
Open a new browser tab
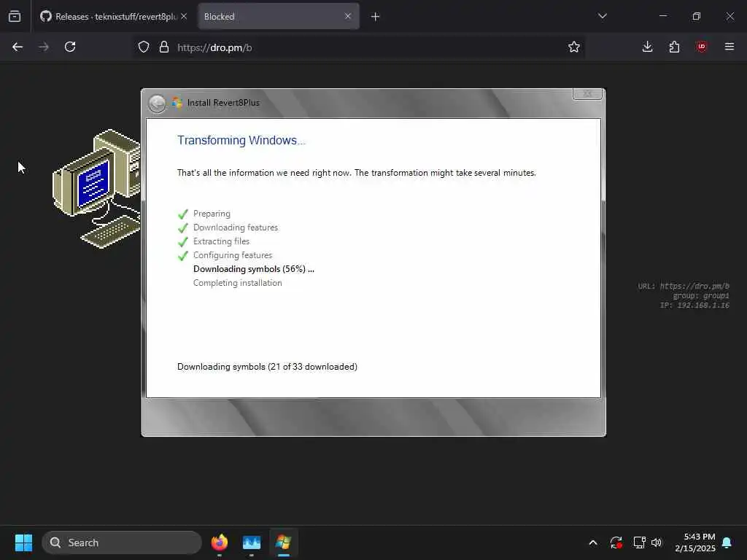point(376,17)
